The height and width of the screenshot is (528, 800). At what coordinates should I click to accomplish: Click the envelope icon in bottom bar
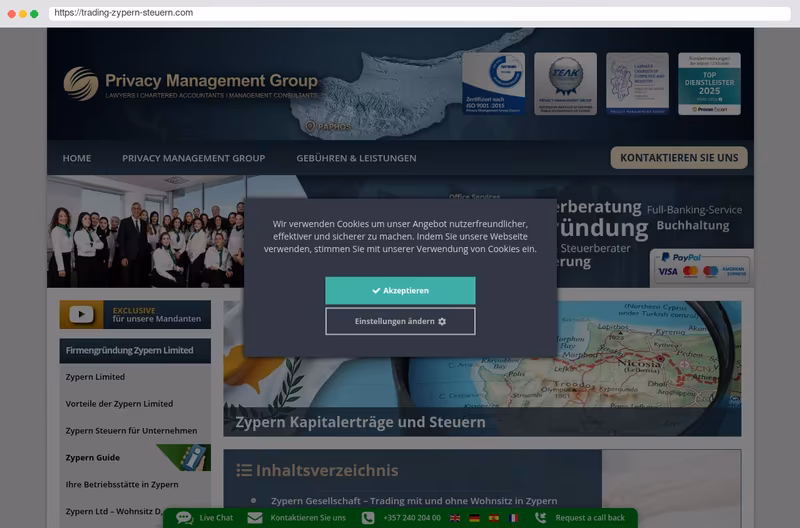pyautogui.click(x=255, y=518)
